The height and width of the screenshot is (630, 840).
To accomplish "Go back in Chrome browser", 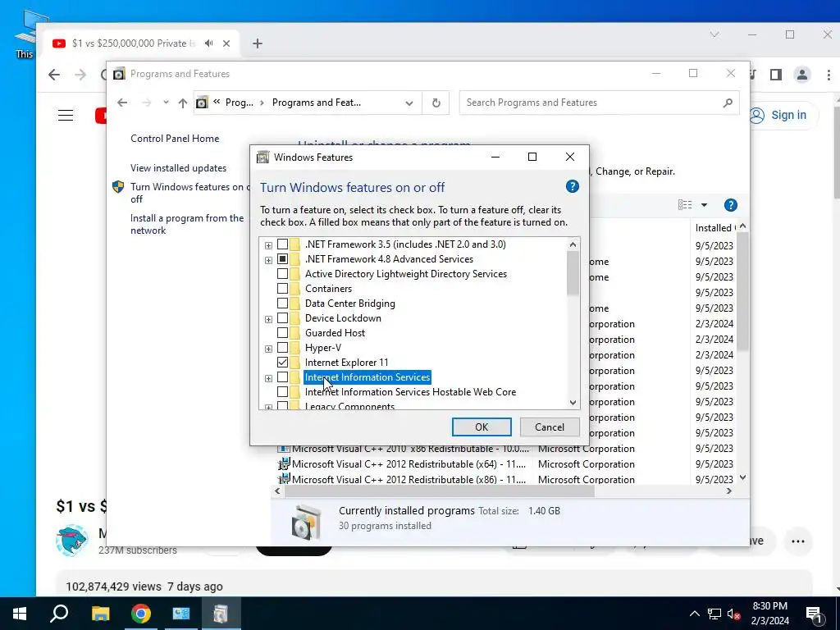I will [54, 75].
